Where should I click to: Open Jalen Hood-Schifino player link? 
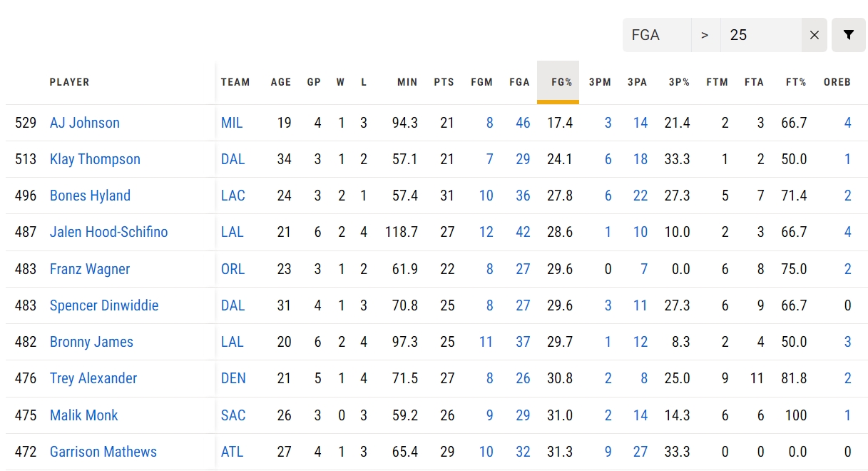click(109, 232)
